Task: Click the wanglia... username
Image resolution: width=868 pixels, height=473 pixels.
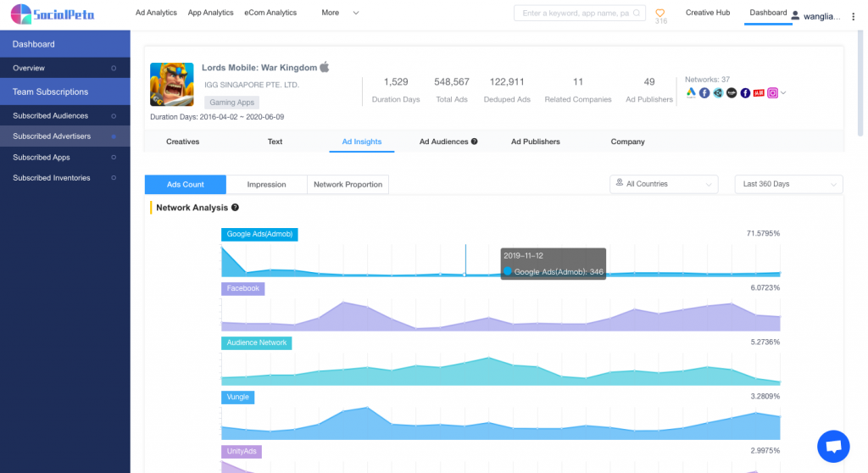Action: 821,17
